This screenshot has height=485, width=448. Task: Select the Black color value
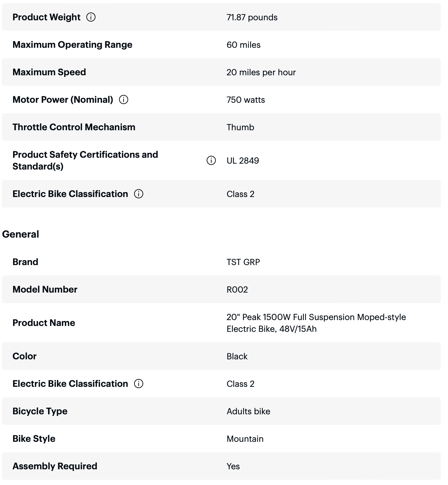point(237,356)
